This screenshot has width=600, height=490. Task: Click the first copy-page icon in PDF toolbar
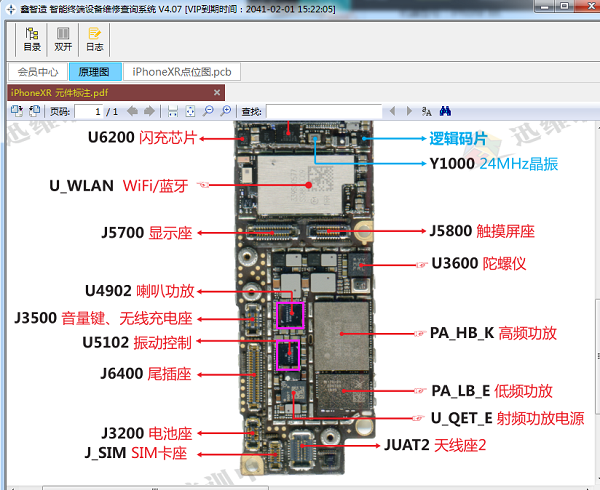pyautogui.click(x=17, y=111)
